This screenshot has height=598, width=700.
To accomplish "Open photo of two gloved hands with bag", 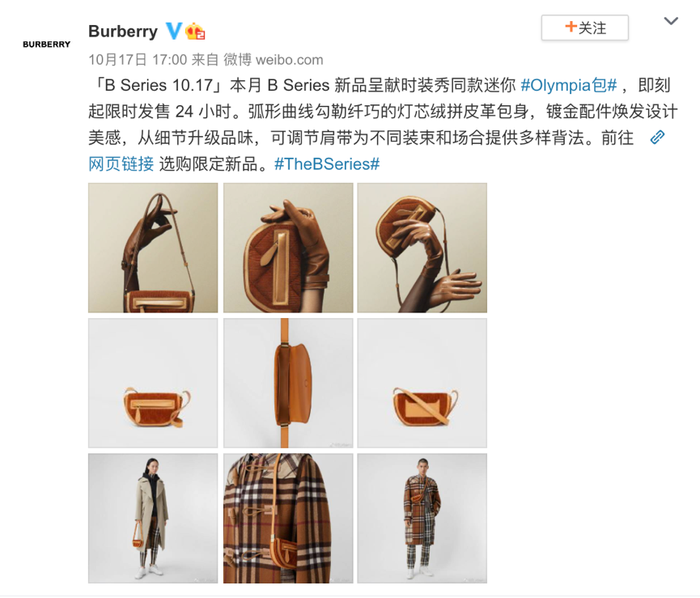I will tap(422, 248).
